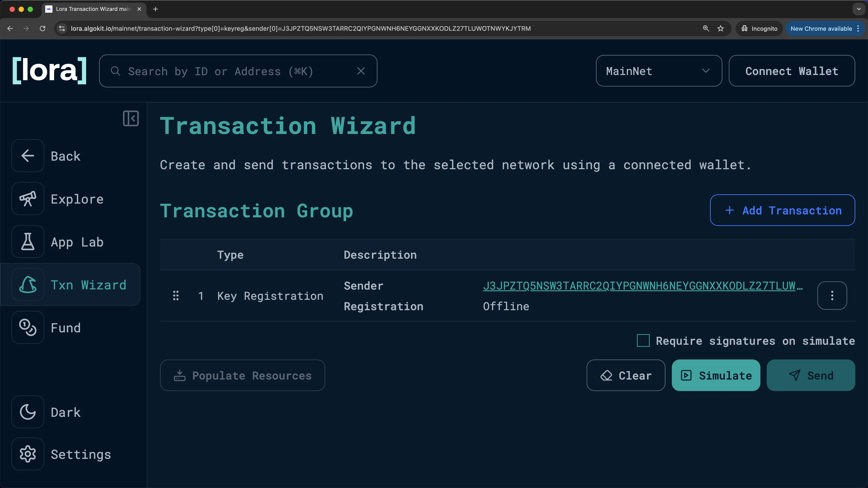The height and width of the screenshot is (488, 868).
Task: Clear the search field with the X icon
Action: (x=361, y=71)
